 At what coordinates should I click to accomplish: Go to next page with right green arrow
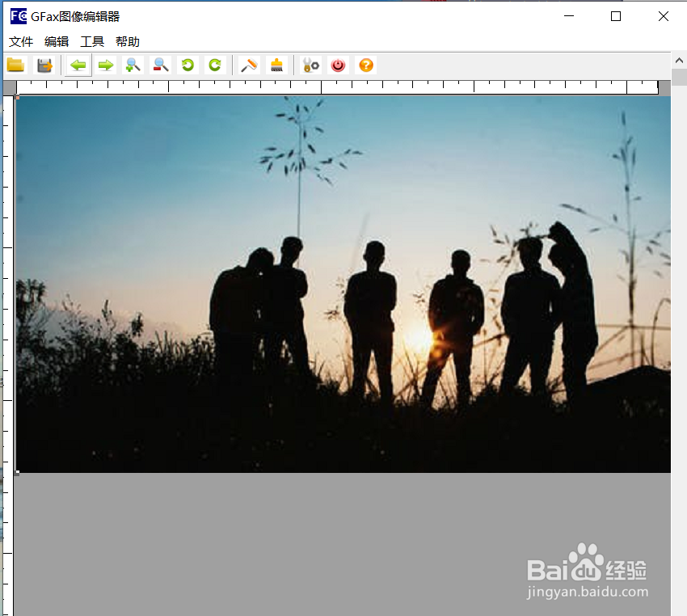pos(106,65)
